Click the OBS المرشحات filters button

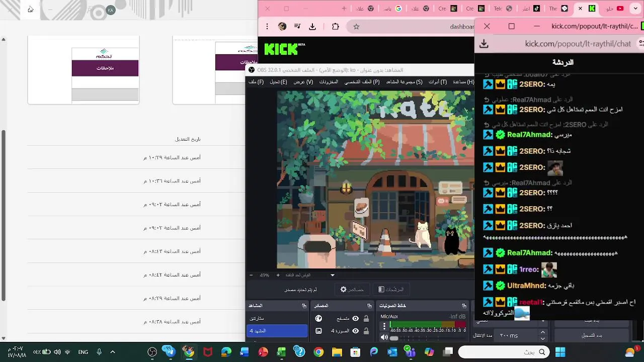[x=391, y=290]
